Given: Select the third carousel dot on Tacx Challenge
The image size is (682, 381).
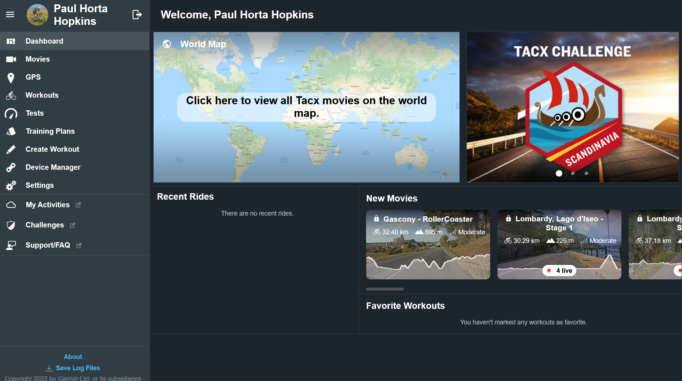Looking at the screenshot, I should (586, 173).
